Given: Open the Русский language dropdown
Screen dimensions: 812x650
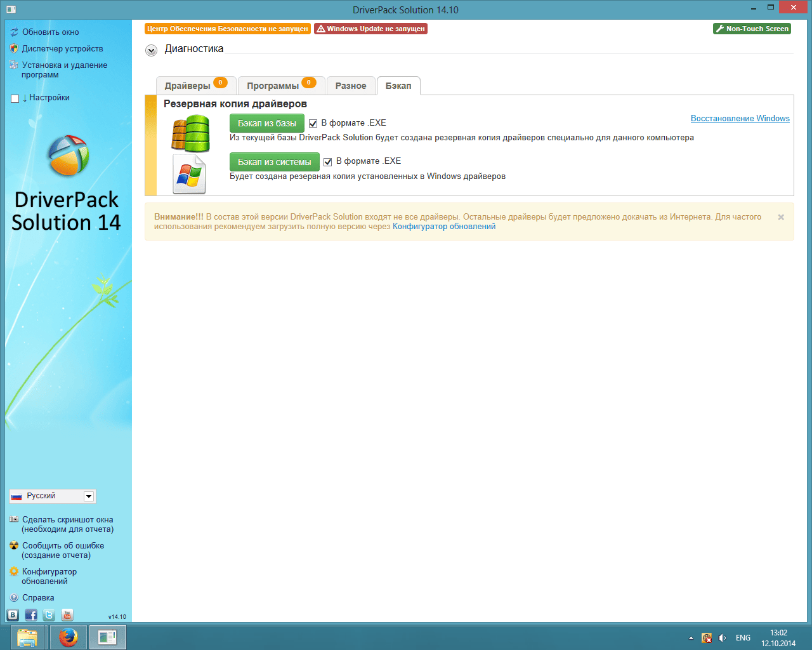Looking at the screenshot, I should tap(52, 496).
